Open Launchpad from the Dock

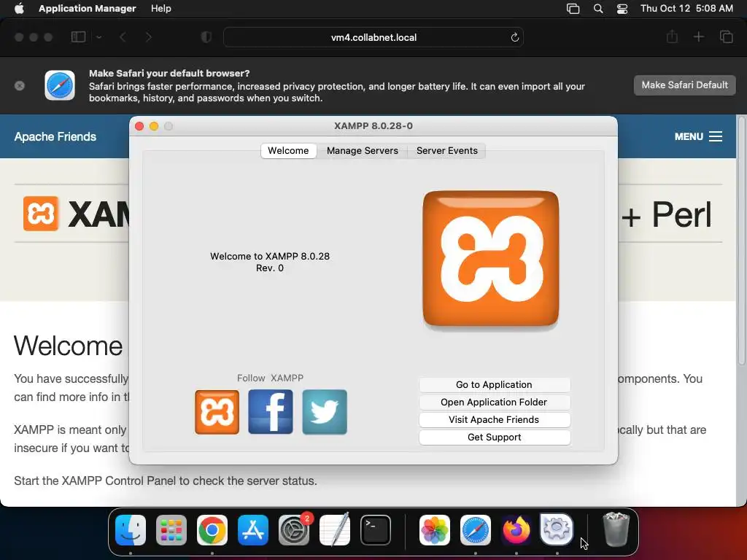click(171, 530)
